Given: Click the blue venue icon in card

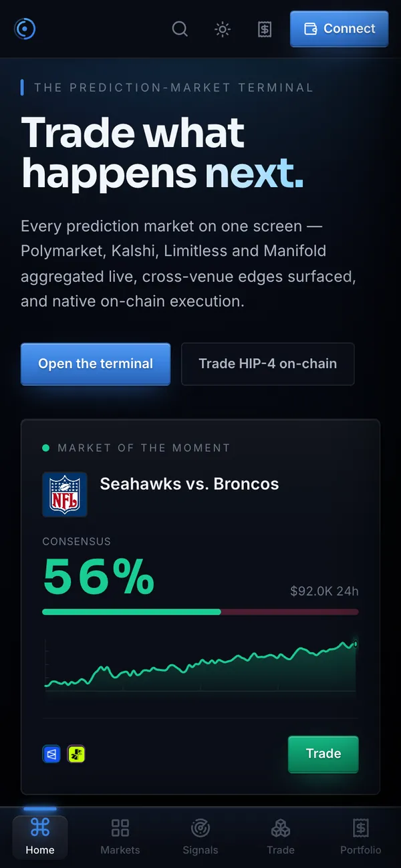Looking at the screenshot, I should click(51, 754).
